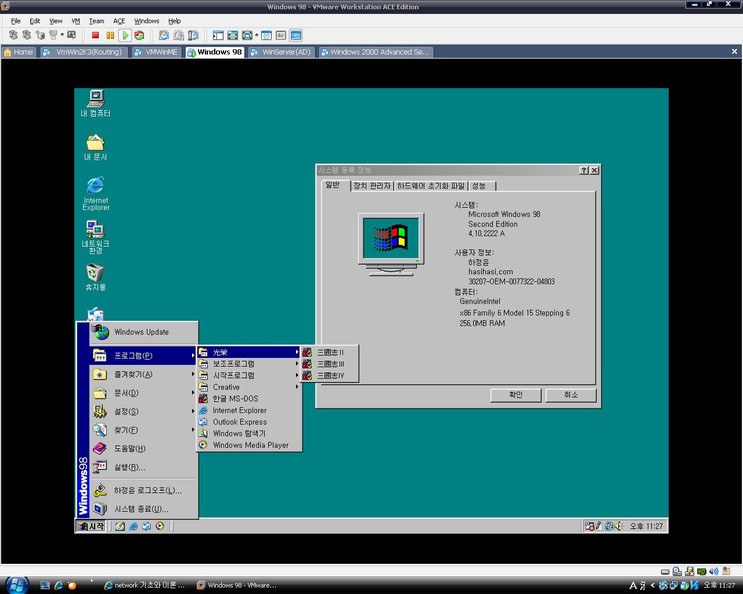
Task: Switch to Windows 2000 Advanced Server tab
Action: 375,52
